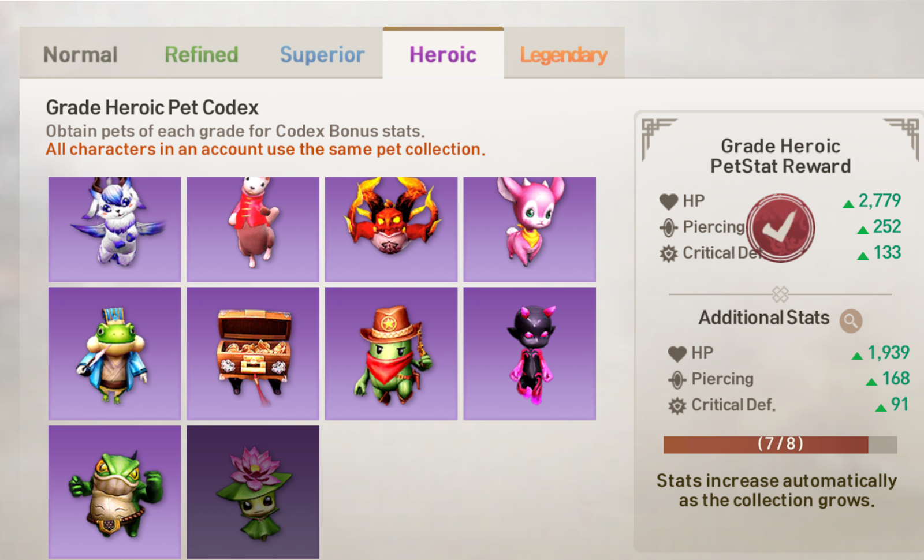
Task: Select the treasure chest pet
Action: [253, 354]
